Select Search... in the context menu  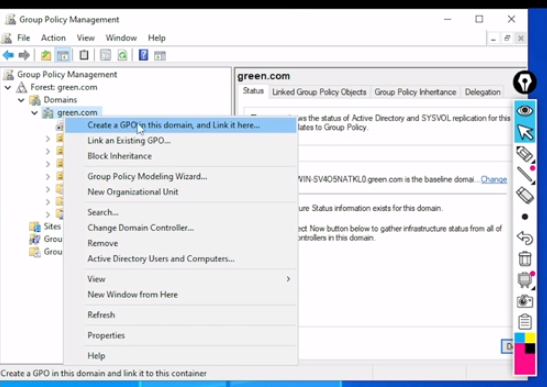point(181,212)
